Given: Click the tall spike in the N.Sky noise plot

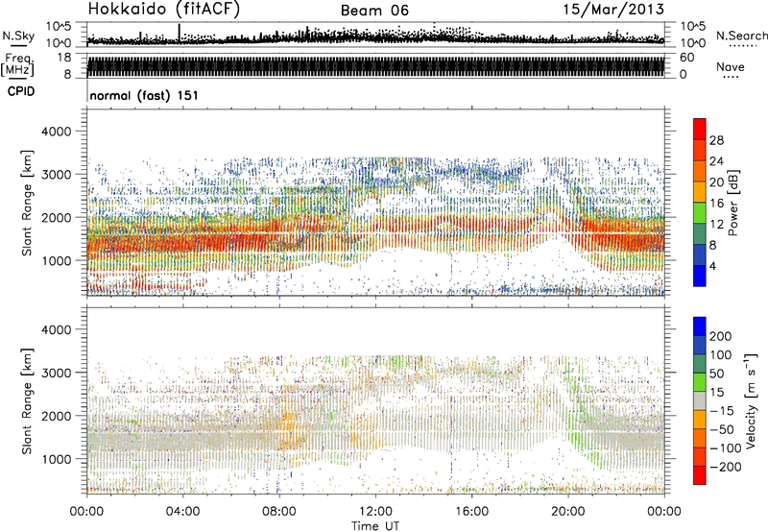Looking at the screenshot, I should click(x=180, y=33).
